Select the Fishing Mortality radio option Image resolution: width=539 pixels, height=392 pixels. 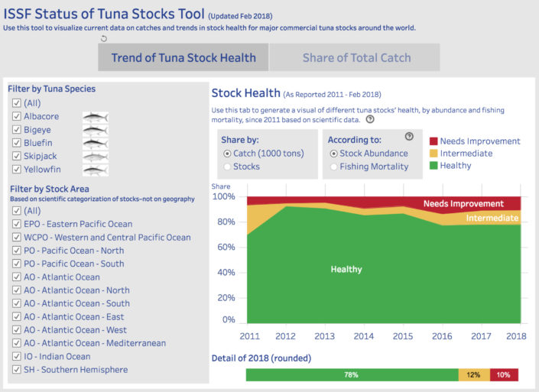[x=333, y=167]
